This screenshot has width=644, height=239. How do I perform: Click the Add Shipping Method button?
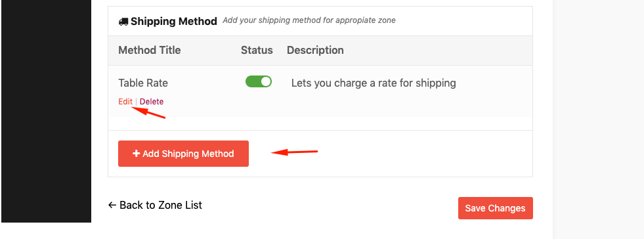[183, 154]
